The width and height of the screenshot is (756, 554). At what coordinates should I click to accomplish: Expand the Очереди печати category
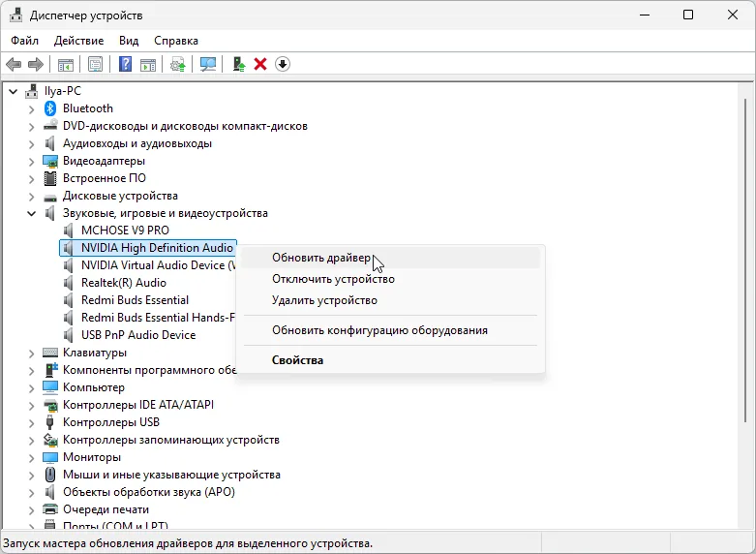pos(32,509)
